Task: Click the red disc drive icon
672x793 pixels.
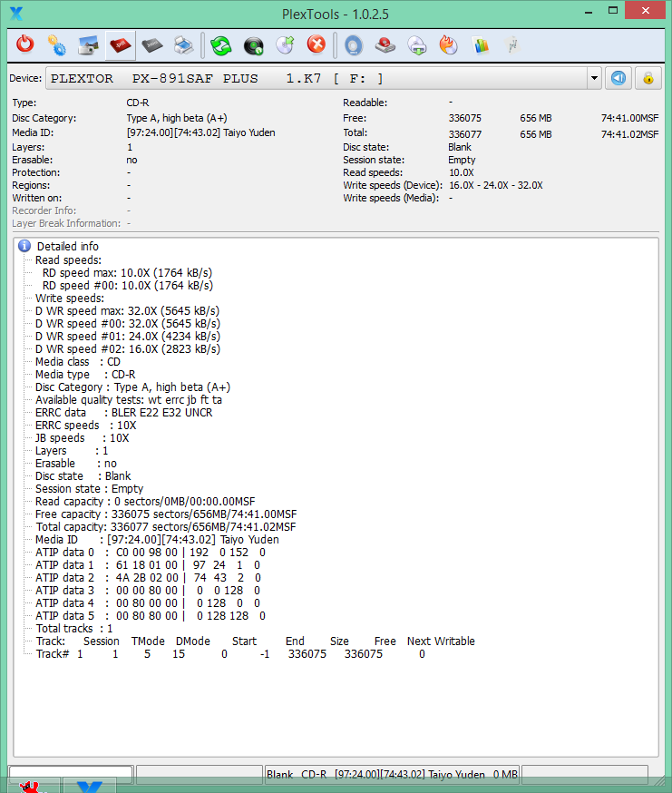Action: pos(385,45)
